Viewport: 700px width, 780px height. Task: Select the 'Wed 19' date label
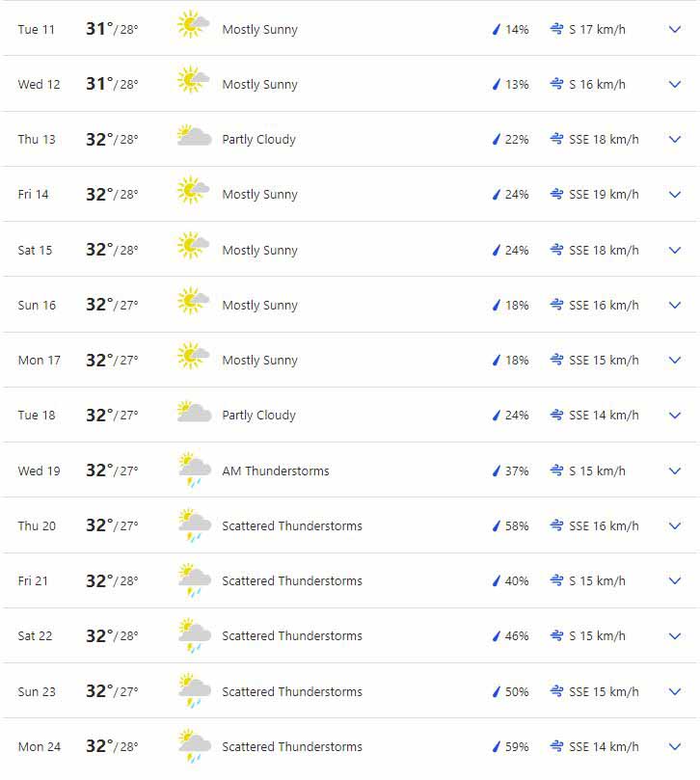40,471
